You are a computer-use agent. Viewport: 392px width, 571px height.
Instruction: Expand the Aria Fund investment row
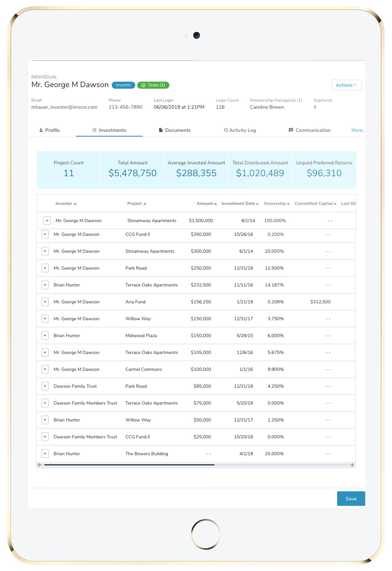click(45, 302)
